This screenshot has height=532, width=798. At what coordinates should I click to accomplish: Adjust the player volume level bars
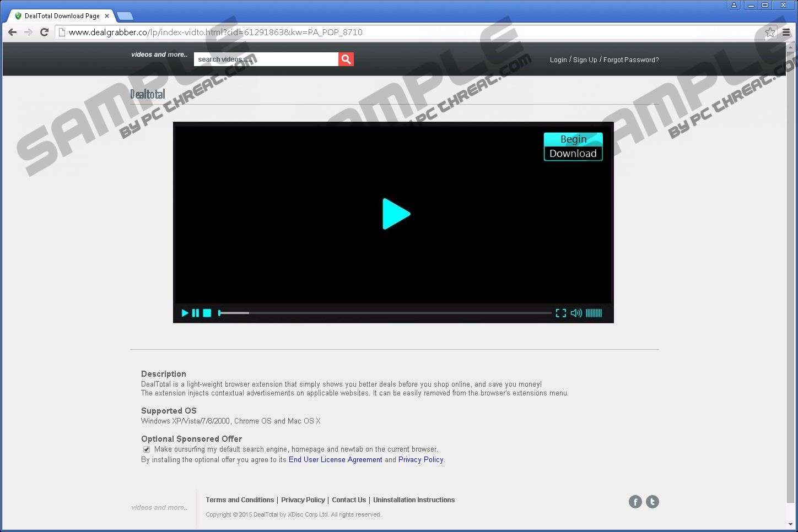(x=594, y=313)
